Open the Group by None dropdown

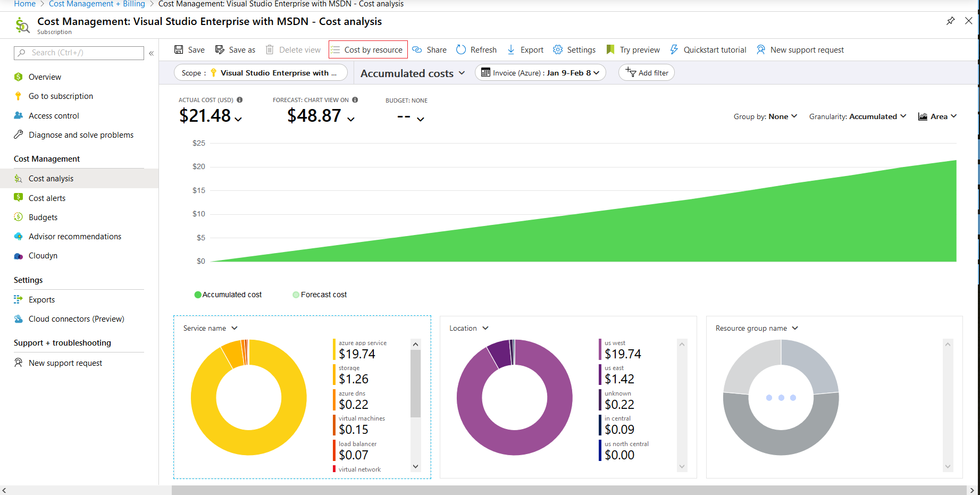point(766,116)
